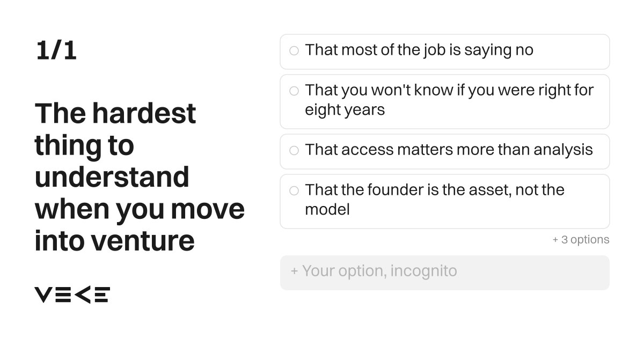The height and width of the screenshot is (338, 644).
Task: Click the word 'model' in the fourth answer
Action: (327, 209)
